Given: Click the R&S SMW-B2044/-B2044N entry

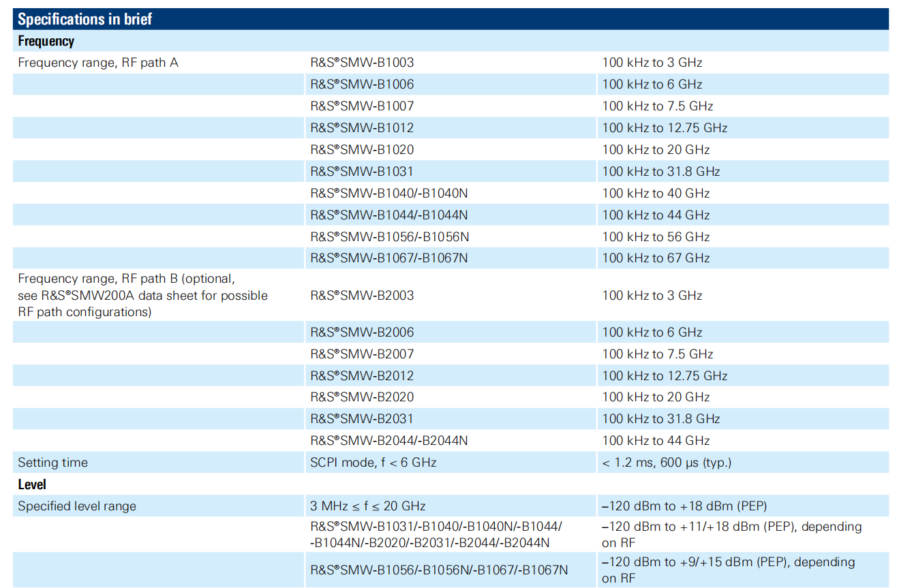Looking at the screenshot, I should (389, 441).
